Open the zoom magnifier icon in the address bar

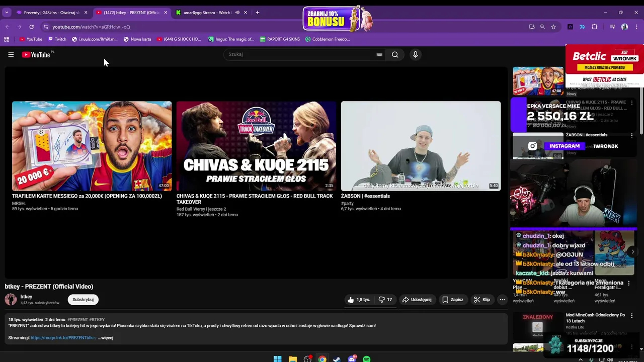[x=542, y=27]
